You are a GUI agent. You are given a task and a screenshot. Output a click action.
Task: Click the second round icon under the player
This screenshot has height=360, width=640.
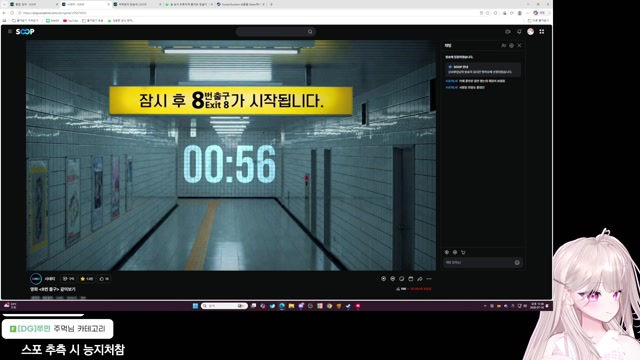(x=393, y=279)
